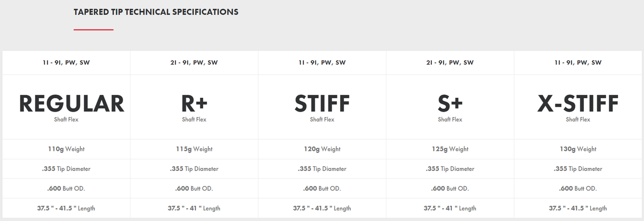Select the 115g Weight cell
Image resolution: width=644 pixels, height=221 pixels.
[194, 149]
